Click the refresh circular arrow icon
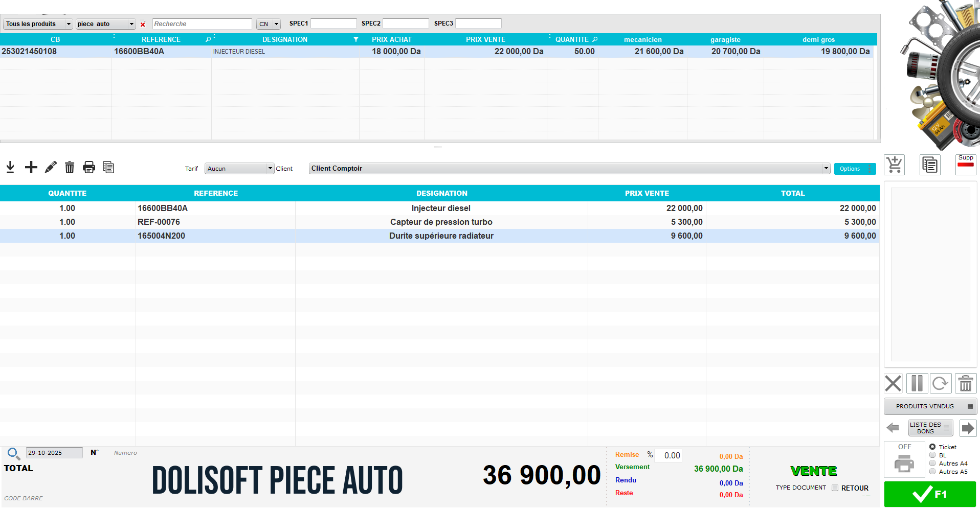The height and width of the screenshot is (510, 980). tap(940, 383)
